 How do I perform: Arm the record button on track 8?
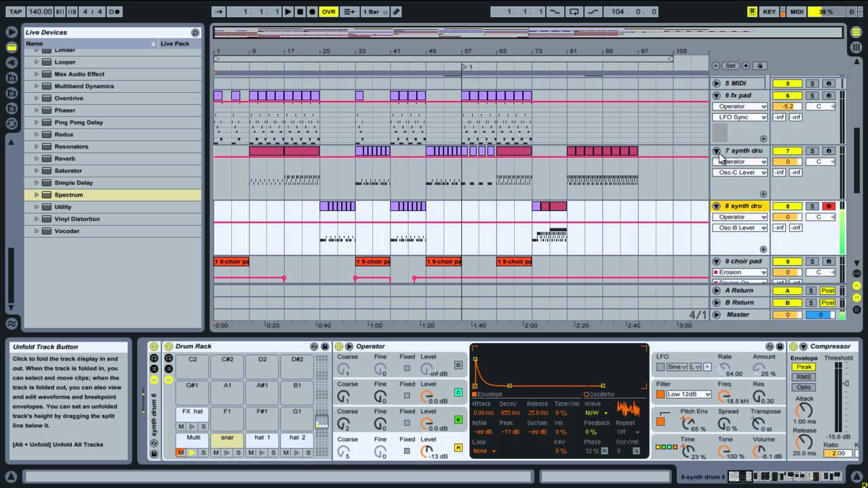pos(828,206)
